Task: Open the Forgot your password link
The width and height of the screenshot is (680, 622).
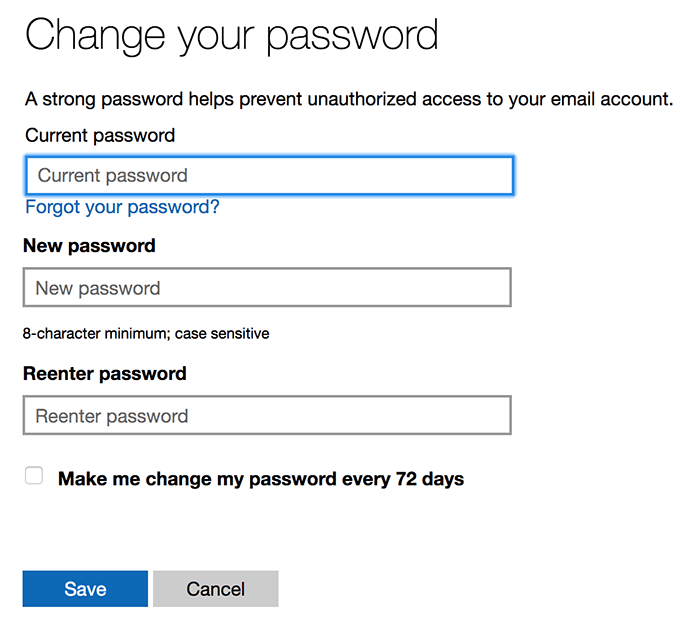Action: pos(122,207)
